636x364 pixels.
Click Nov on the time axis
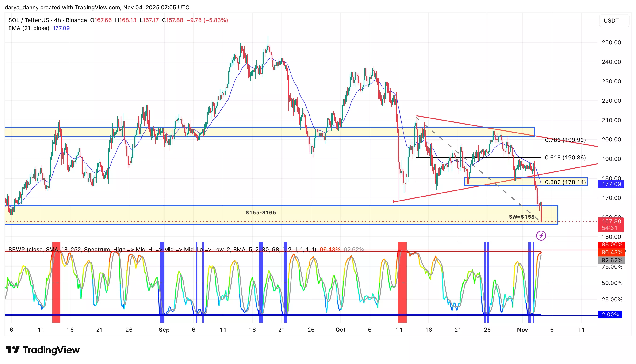[x=523, y=330]
